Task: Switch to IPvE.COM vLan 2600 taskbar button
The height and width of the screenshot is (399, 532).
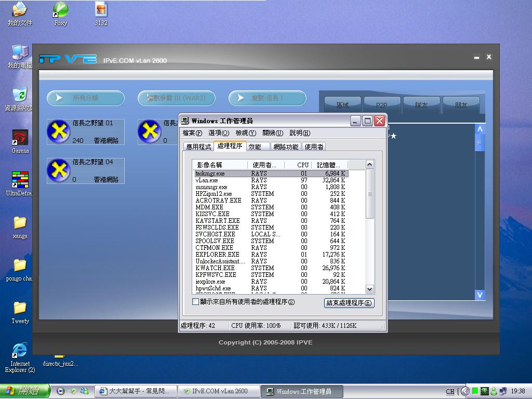Action: 219,391
